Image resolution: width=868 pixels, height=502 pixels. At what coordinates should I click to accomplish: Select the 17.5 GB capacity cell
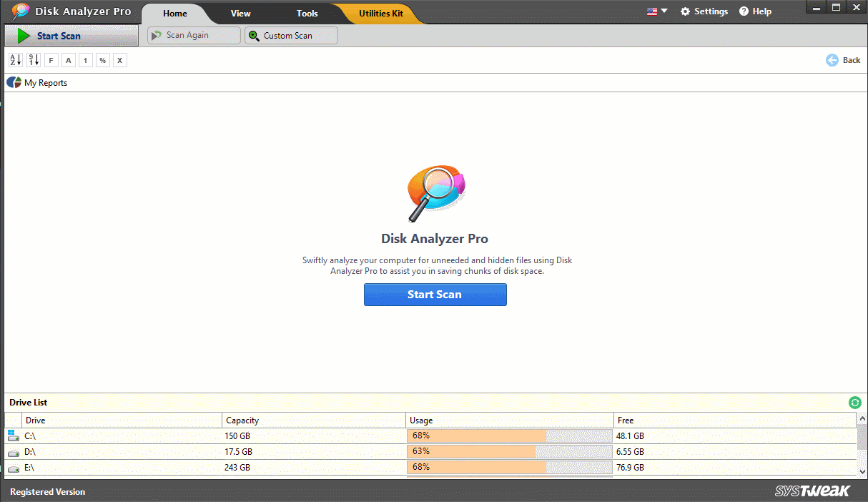pos(314,452)
